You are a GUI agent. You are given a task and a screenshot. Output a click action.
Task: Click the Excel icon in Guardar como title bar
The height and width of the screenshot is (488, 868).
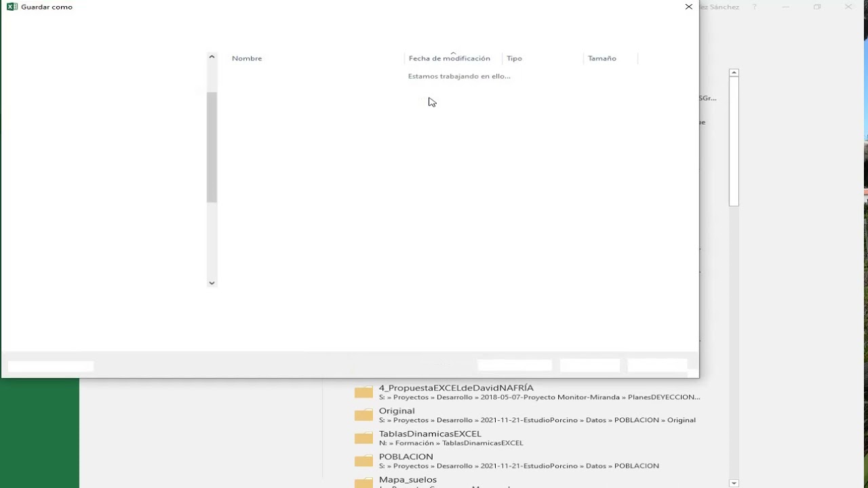12,7
